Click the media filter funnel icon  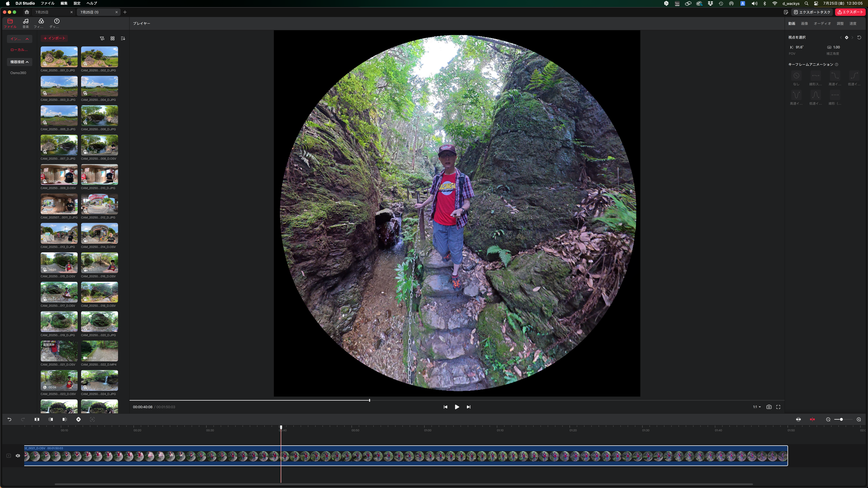pyautogui.click(x=102, y=38)
